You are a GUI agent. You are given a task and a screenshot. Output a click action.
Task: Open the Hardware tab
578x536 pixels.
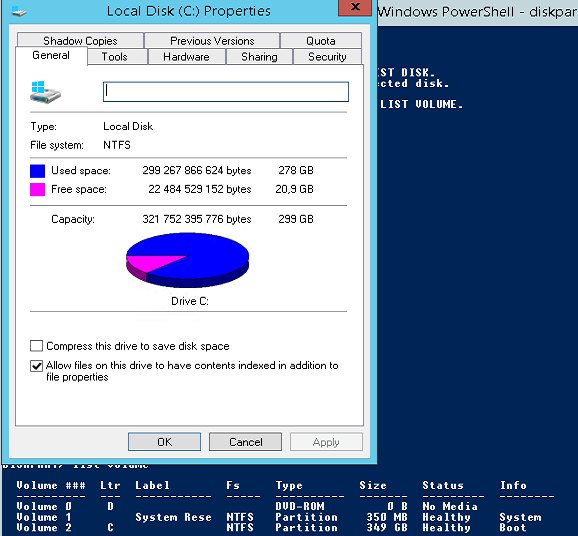[x=186, y=57]
